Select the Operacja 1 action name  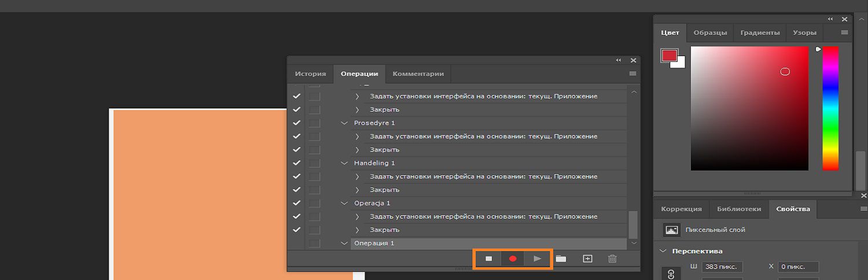[372, 203]
